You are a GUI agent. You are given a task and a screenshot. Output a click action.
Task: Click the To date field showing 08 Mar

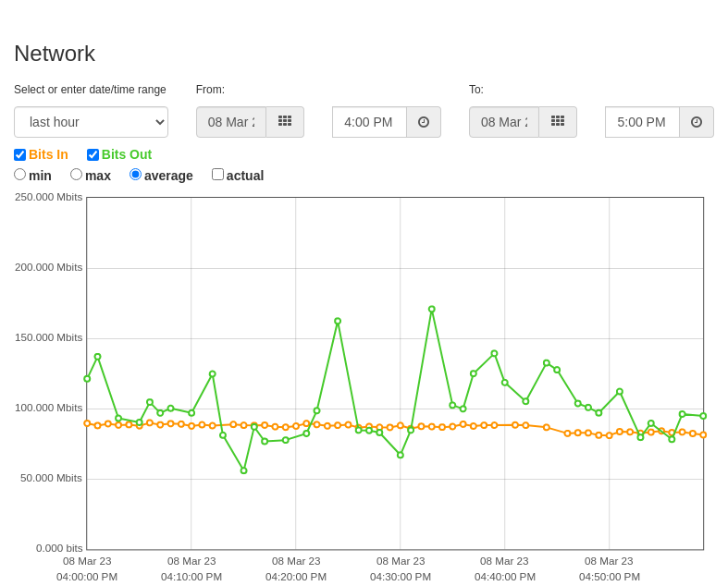[x=504, y=122]
